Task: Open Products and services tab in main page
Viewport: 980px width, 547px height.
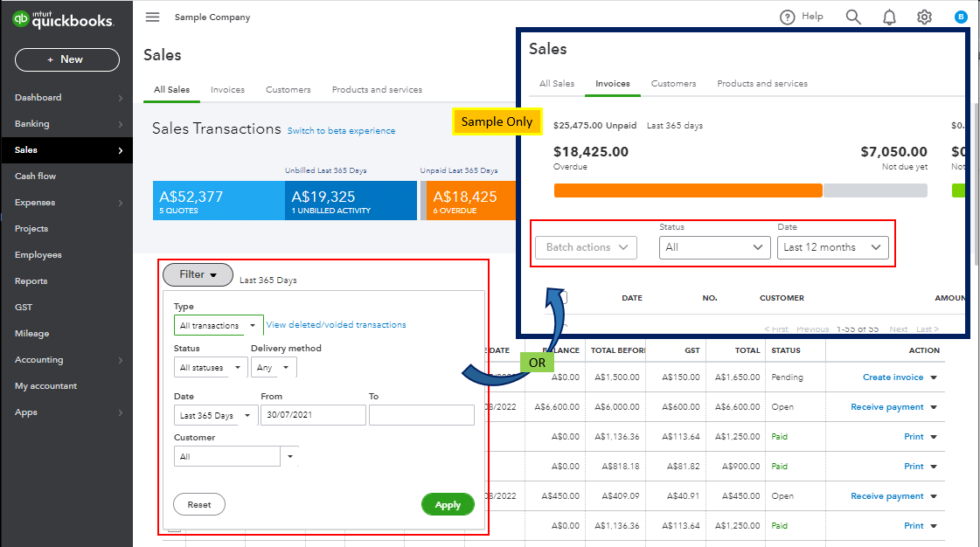Action: click(377, 89)
